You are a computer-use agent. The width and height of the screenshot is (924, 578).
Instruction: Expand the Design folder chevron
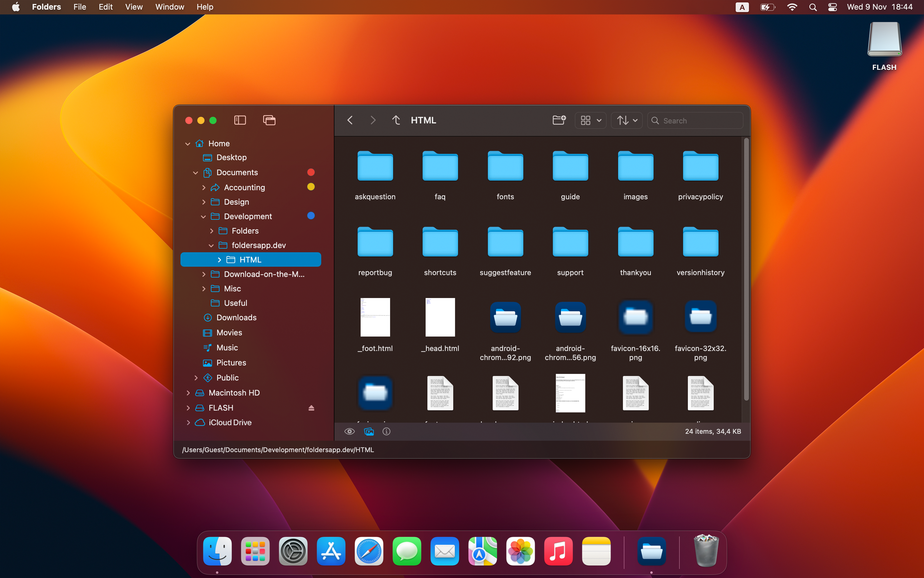pyautogui.click(x=203, y=202)
